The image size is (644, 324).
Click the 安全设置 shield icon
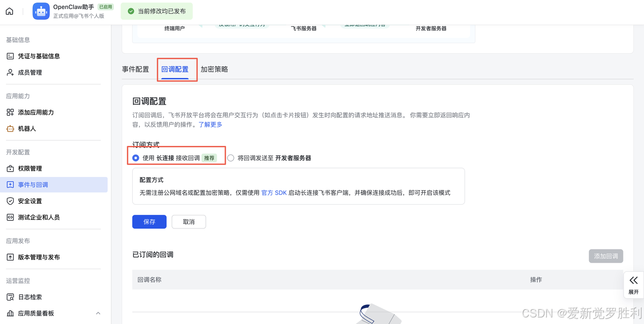click(10, 201)
